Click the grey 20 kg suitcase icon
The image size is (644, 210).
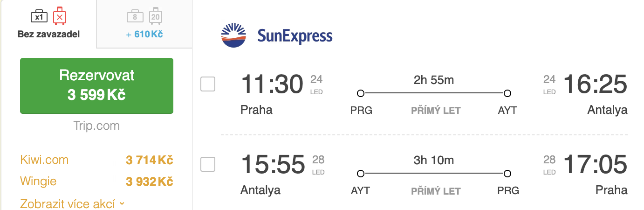(x=155, y=17)
